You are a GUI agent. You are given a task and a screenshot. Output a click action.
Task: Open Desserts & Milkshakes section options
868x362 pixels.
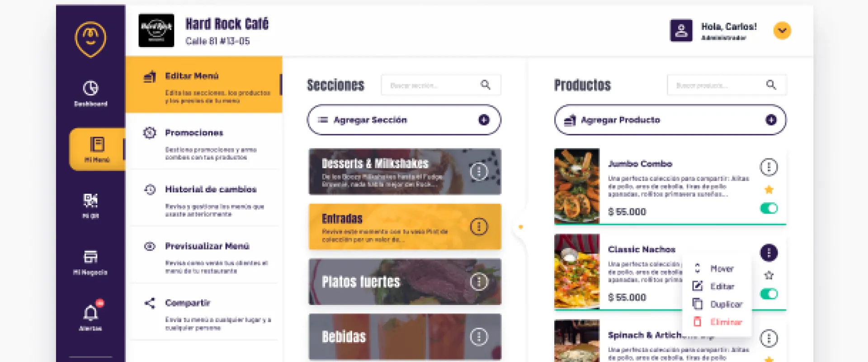479,171
